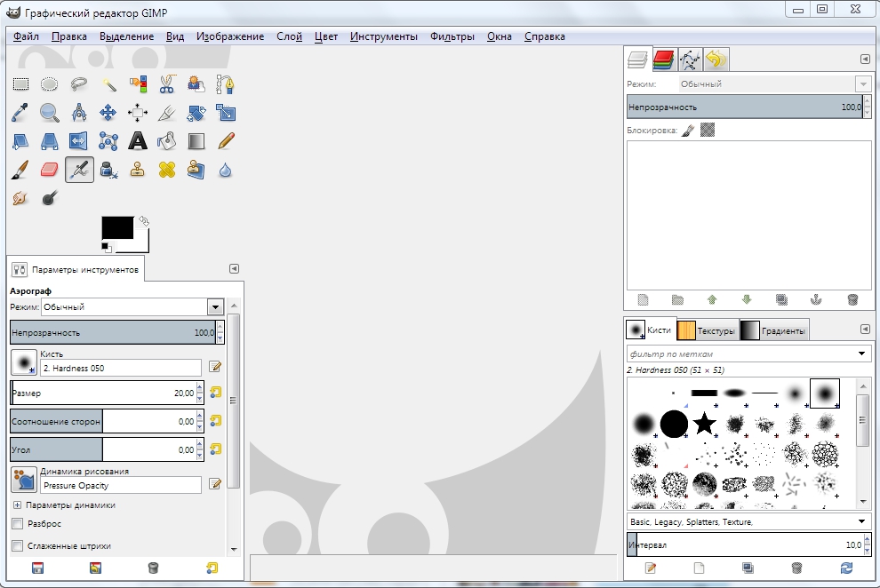This screenshot has height=588, width=880.
Task: Toggle lock pixels brush icon next to Блокировка
Action: [688, 130]
